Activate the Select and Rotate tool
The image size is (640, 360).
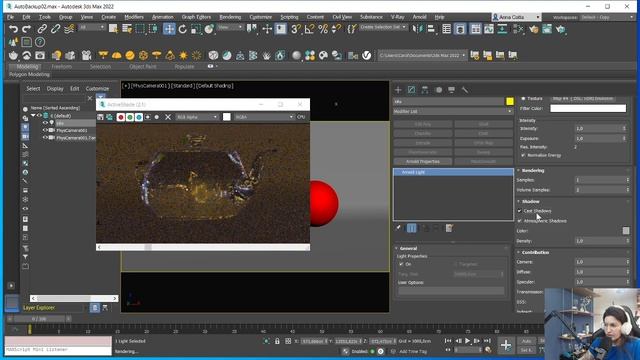coord(182,29)
